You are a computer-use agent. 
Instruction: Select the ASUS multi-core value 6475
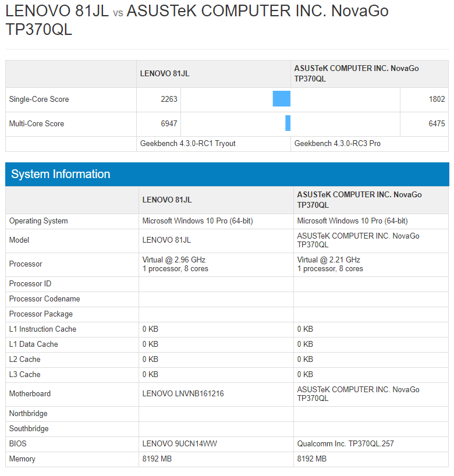point(437,123)
